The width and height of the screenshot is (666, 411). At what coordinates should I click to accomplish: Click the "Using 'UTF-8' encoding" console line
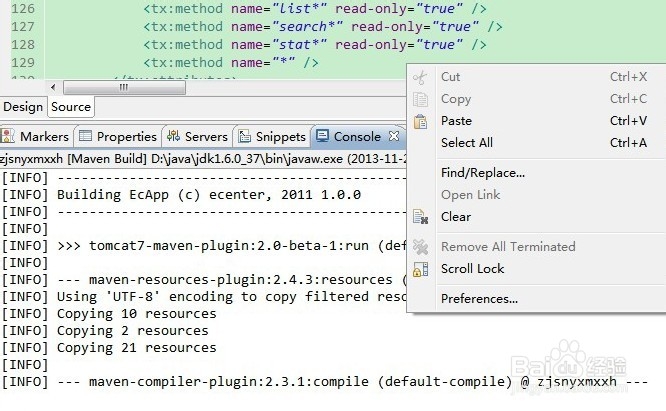pyautogui.click(x=204, y=297)
